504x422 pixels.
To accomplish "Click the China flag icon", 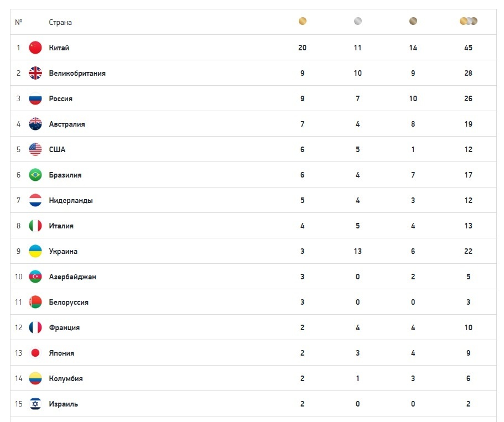I will tap(35, 48).
